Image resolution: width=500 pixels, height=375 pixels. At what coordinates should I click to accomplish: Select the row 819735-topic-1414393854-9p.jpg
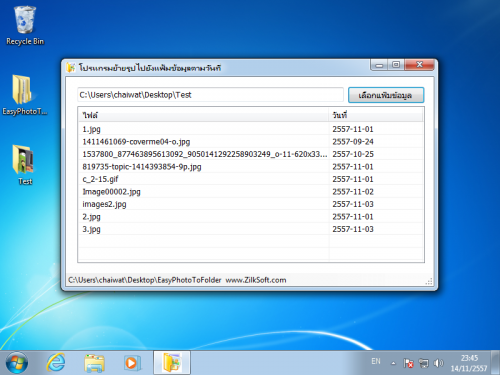251,167
